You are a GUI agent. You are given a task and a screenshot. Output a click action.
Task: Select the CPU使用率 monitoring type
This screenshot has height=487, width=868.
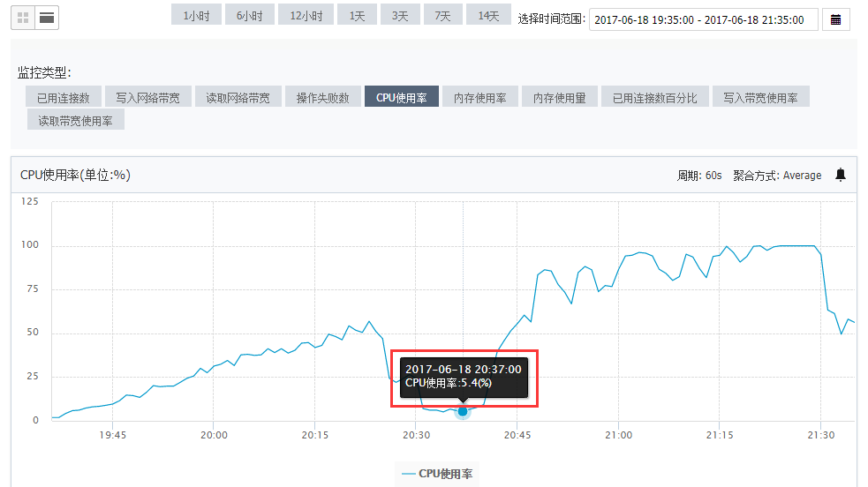pyautogui.click(x=402, y=97)
